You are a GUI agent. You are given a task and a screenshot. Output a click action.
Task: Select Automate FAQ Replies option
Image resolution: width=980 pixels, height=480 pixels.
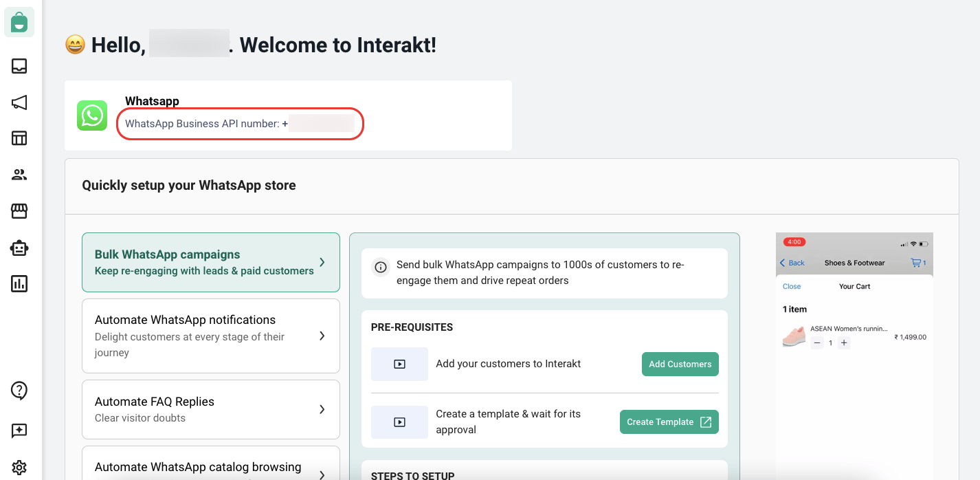(211, 409)
